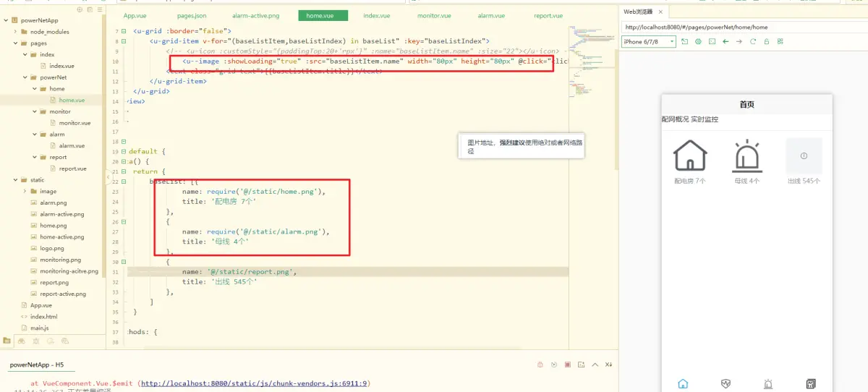Go back in the built-in Web browser
The width and height of the screenshot is (868, 392).
pyautogui.click(x=726, y=42)
